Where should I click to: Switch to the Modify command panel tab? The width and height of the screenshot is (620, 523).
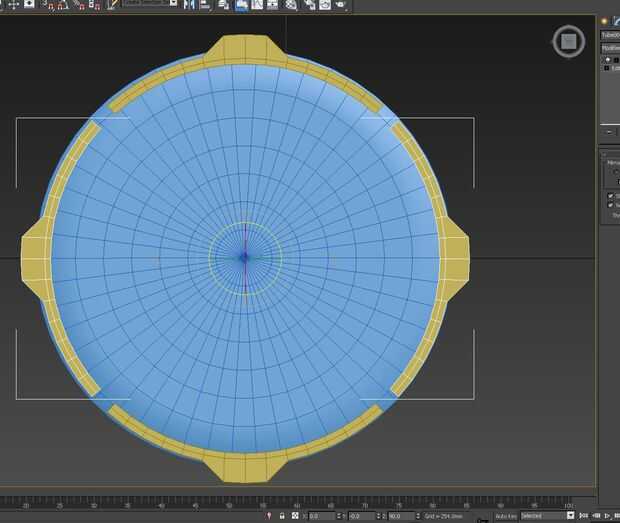click(616, 20)
